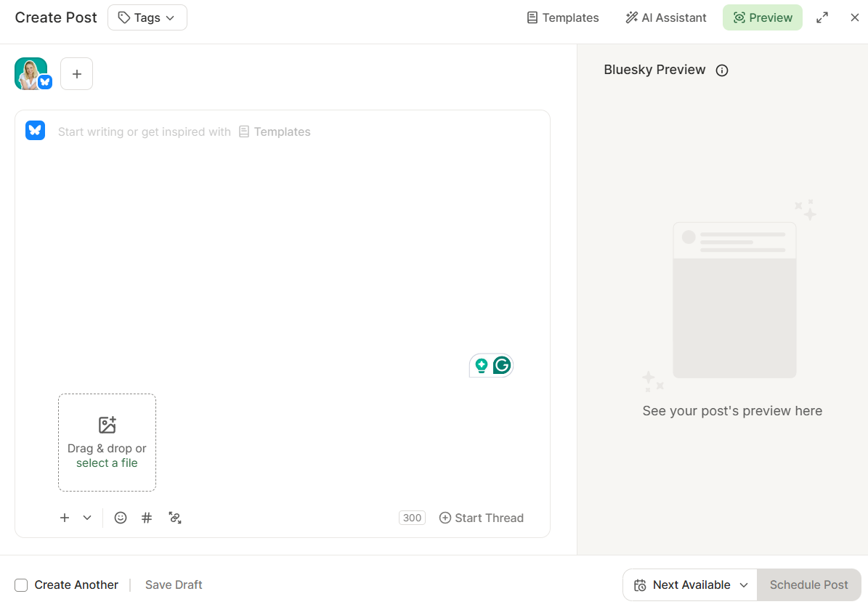Open the Grammarly G widget

pos(502,365)
